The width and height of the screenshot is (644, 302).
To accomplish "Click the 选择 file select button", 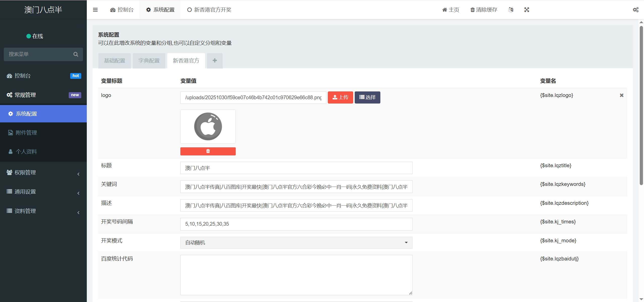I will pos(367,97).
